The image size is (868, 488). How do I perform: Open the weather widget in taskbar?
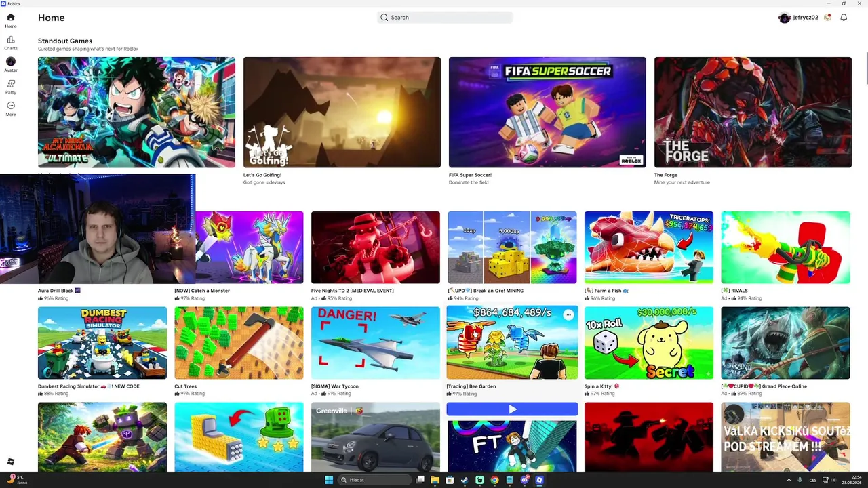coord(16,480)
